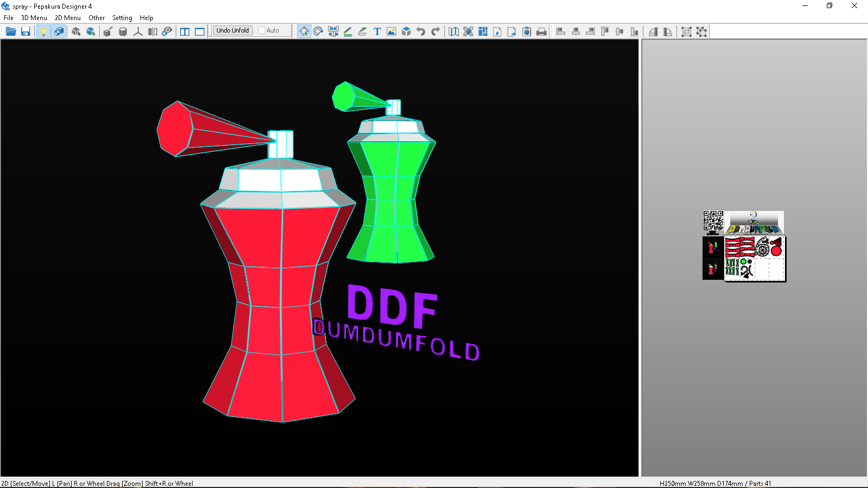Select the Edit Flaps tool

[x=362, y=31]
